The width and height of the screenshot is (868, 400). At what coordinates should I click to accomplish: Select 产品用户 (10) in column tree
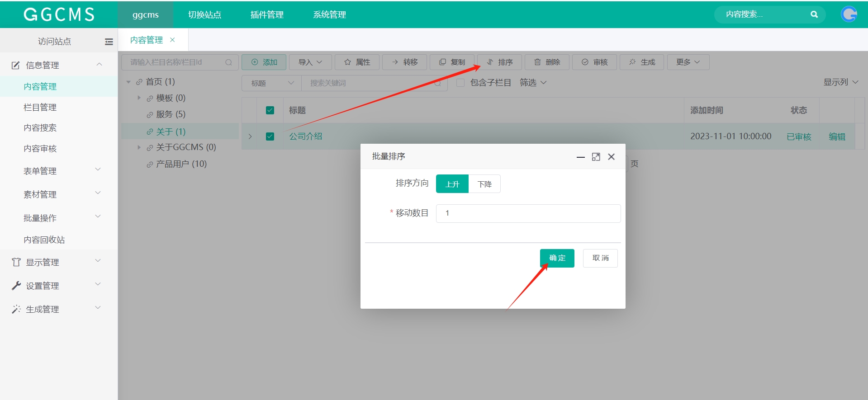[181, 164]
